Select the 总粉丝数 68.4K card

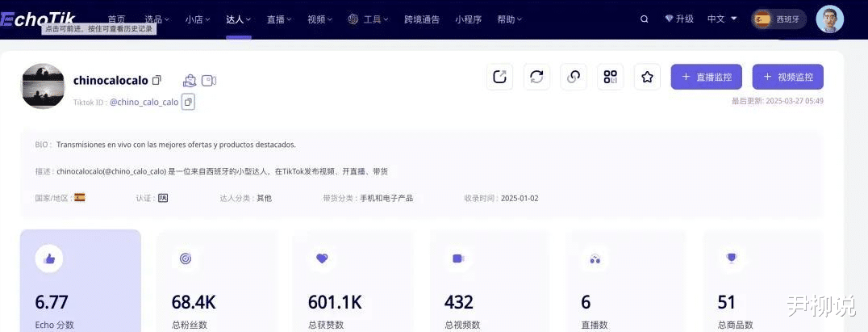[217, 281]
